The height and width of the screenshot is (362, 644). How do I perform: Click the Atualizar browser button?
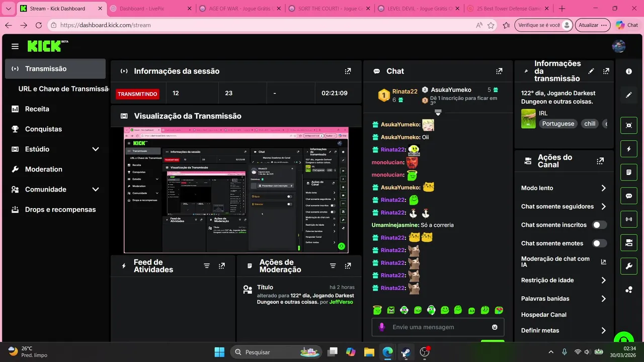[x=592, y=25]
